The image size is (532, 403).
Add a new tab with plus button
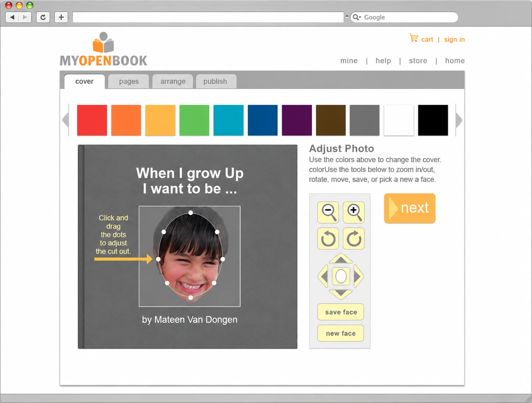[x=61, y=17]
